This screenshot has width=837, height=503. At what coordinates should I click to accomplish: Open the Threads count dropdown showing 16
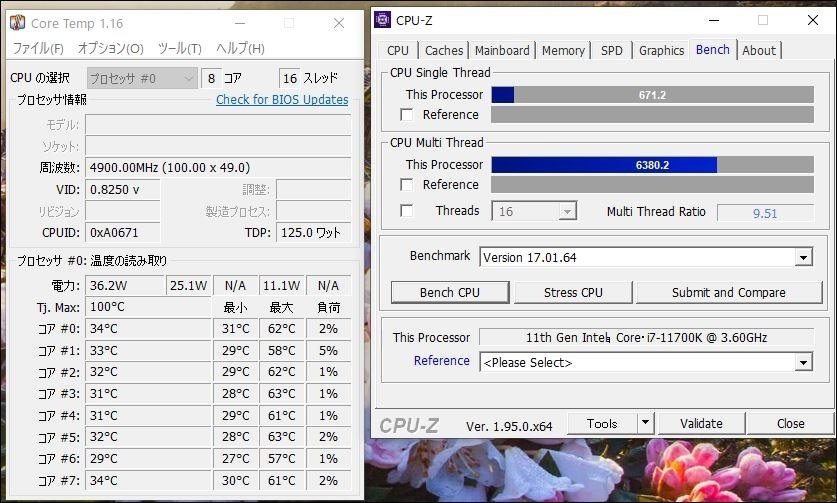[534, 211]
